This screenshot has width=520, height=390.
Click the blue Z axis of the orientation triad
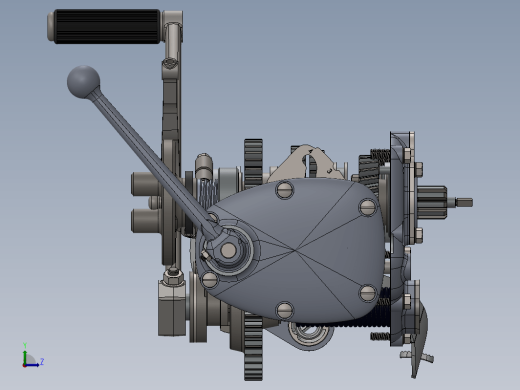[x=33, y=365]
